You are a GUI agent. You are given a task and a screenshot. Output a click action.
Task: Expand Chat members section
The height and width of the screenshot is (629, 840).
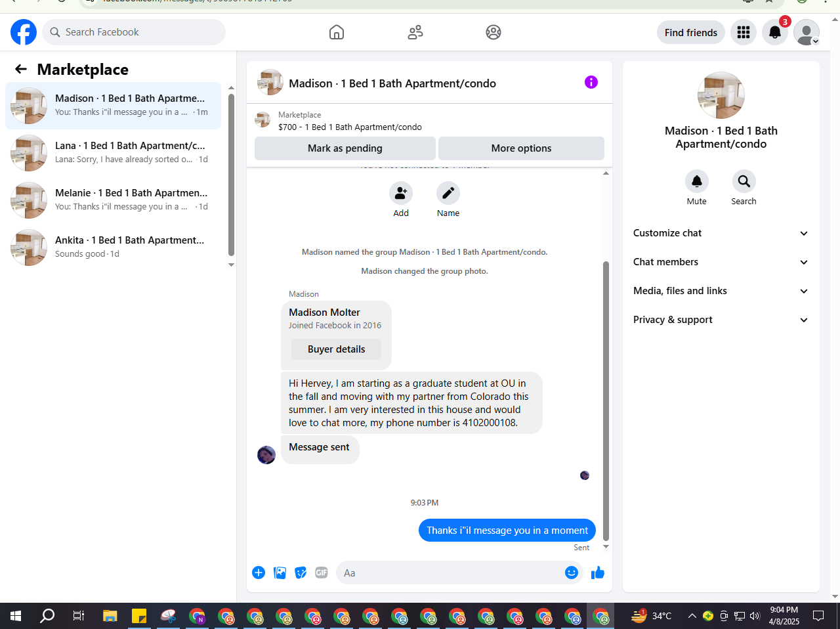(x=721, y=262)
